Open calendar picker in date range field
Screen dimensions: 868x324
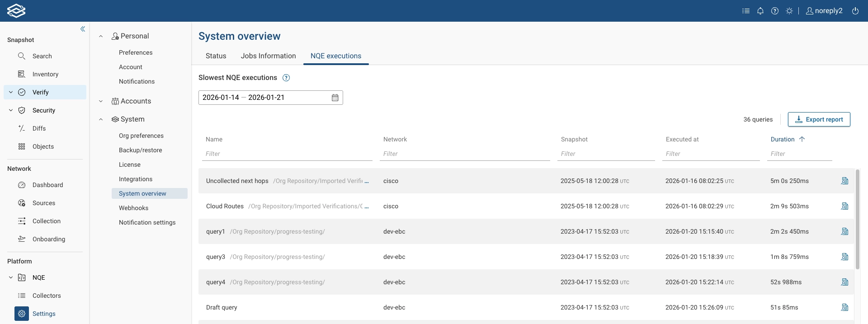tap(335, 98)
